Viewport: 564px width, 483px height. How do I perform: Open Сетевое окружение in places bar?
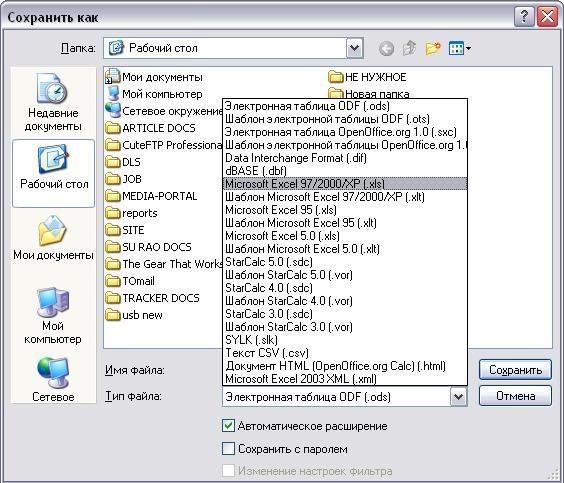(x=53, y=379)
